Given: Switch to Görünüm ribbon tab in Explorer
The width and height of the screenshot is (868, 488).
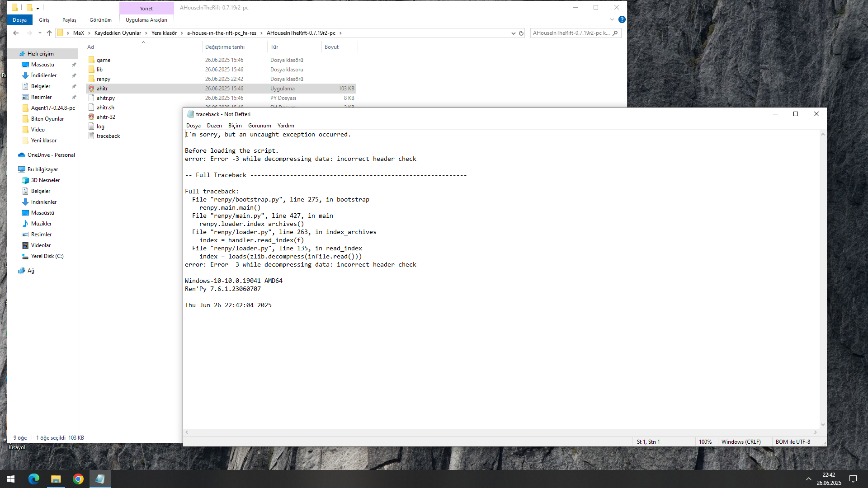Looking at the screenshot, I should (x=100, y=20).
